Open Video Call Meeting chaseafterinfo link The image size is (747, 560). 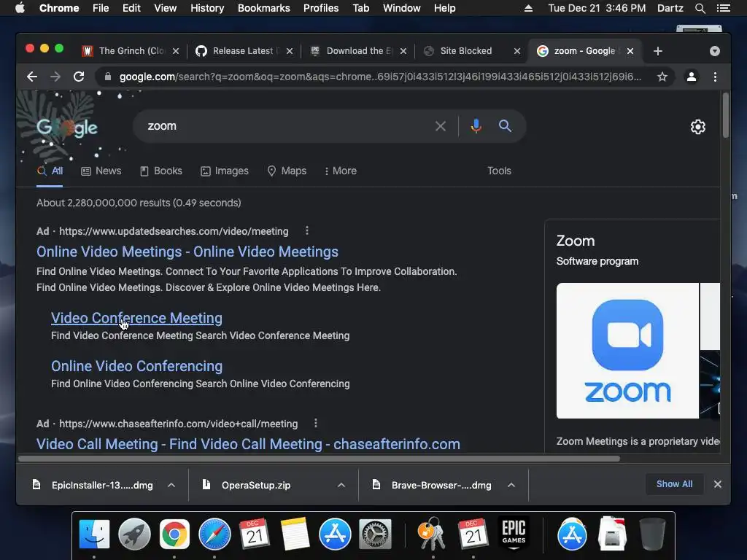[x=248, y=444]
